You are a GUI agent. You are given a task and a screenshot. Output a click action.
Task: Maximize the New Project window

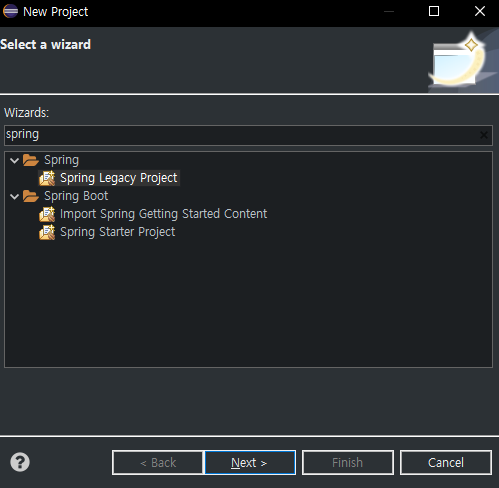434,11
